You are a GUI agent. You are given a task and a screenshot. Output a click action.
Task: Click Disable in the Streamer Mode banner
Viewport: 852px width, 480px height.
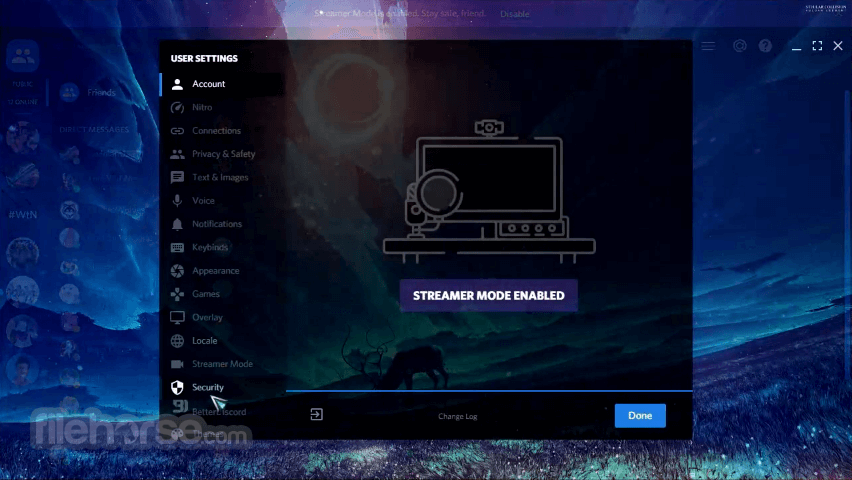coord(515,14)
